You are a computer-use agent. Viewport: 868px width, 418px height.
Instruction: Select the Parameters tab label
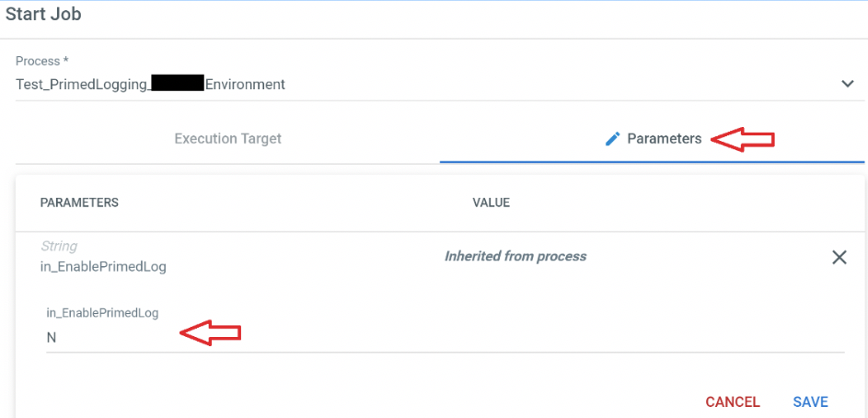point(665,139)
